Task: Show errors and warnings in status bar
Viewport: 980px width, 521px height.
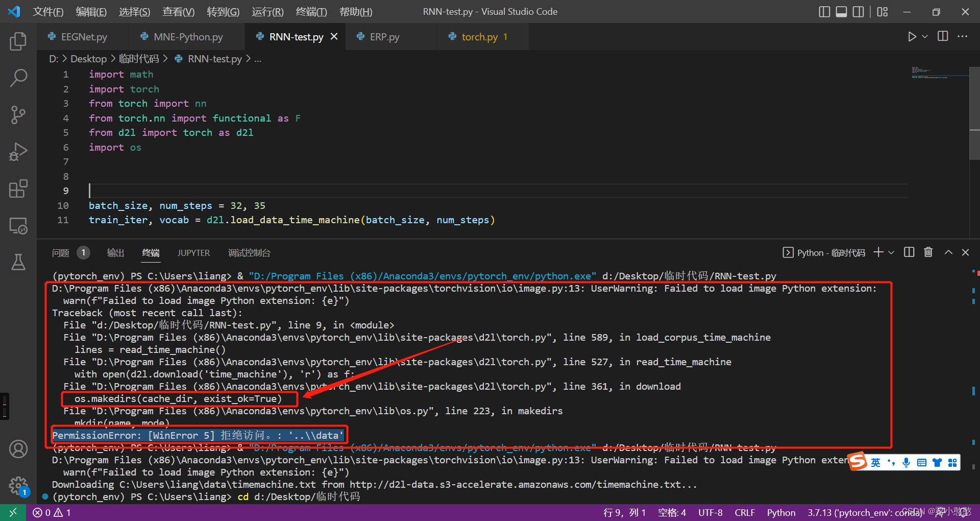Action: point(52,512)
